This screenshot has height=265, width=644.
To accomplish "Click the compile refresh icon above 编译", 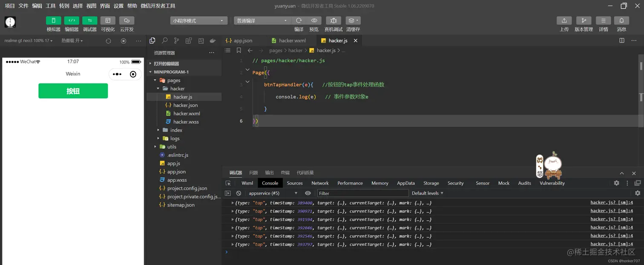I will tap(299, 20).
